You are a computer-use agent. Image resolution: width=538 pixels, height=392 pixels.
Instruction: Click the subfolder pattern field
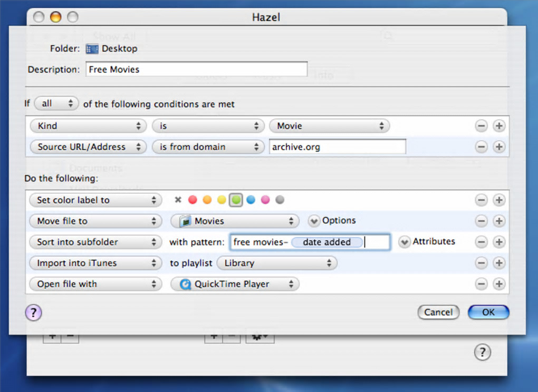click(x=310, y=242)
